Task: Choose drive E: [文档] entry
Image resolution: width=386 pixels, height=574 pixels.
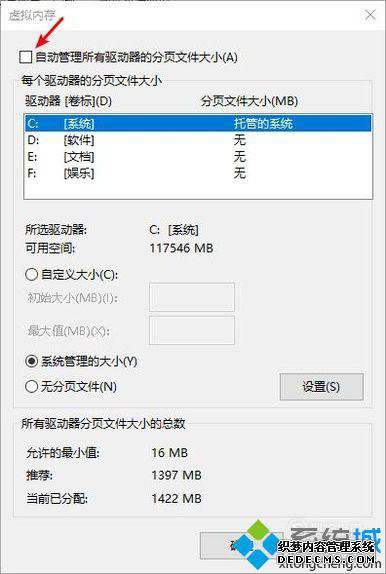Action: point(198,157)
